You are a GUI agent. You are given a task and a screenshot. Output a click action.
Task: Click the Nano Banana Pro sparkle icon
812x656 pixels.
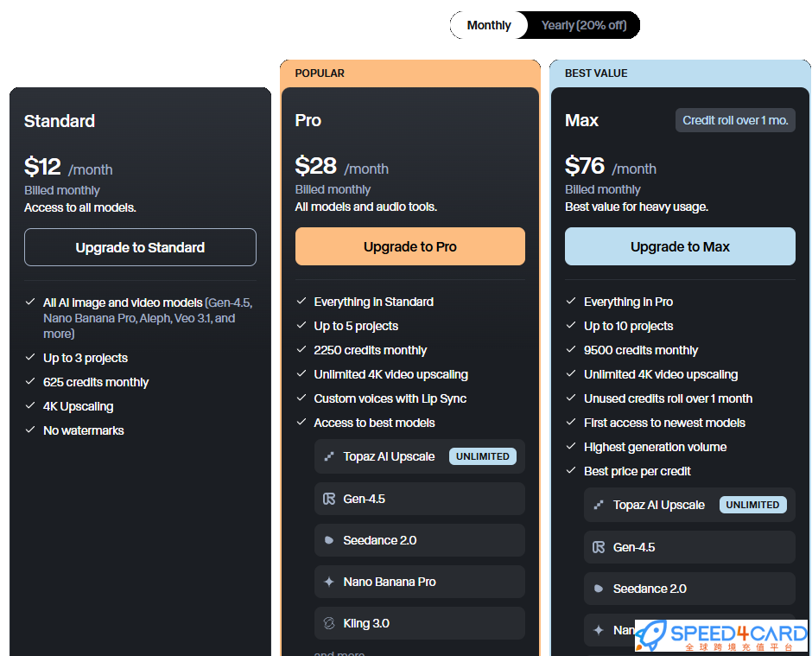pos(329,582)
